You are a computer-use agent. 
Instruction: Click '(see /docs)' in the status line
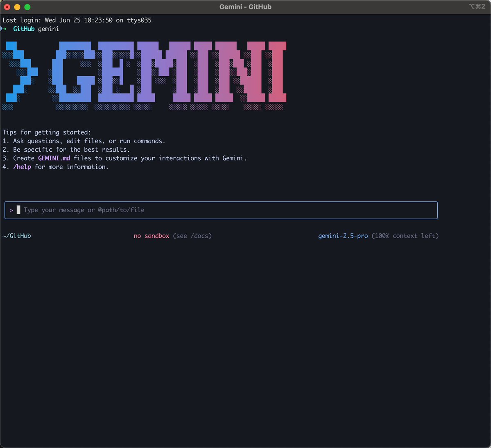pyautogui.click(x=192, y=236)
